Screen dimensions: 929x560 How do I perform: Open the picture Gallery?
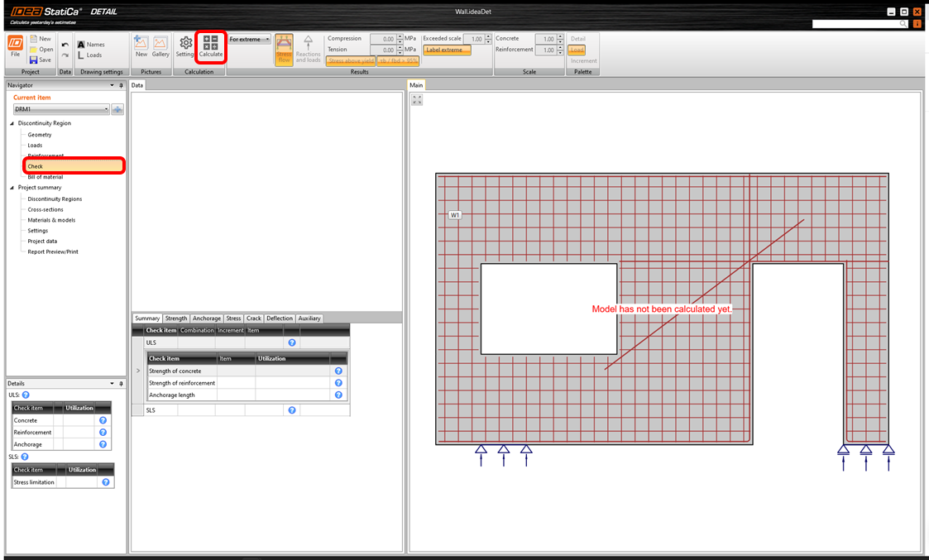(160, 43)
